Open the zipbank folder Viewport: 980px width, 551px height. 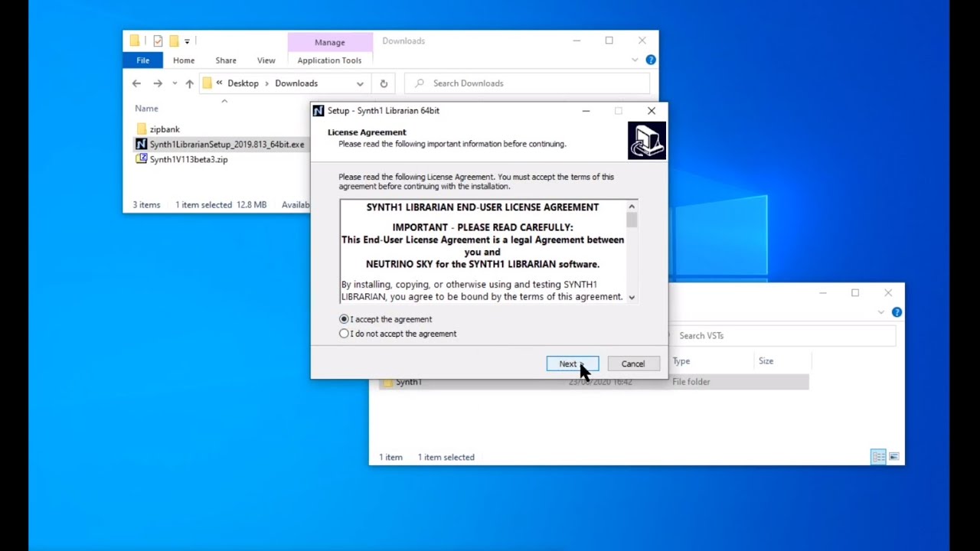pos(165,129)
